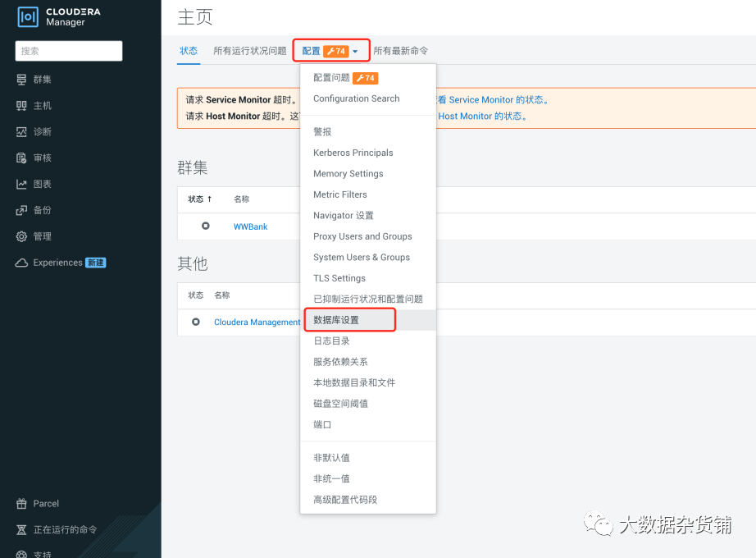Click the orange 74 badge on 配置 tab
Viewport: 756px width, 558px height.
[336, 51]
